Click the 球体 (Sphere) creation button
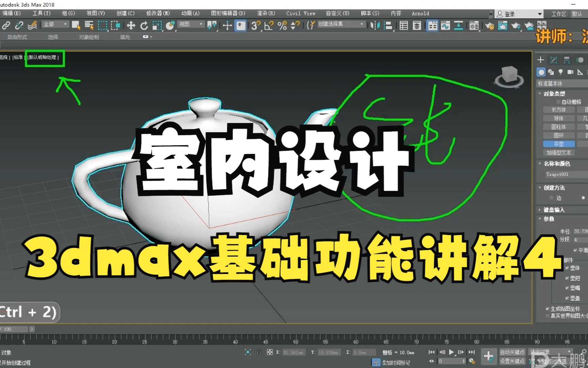 (559, 118)
